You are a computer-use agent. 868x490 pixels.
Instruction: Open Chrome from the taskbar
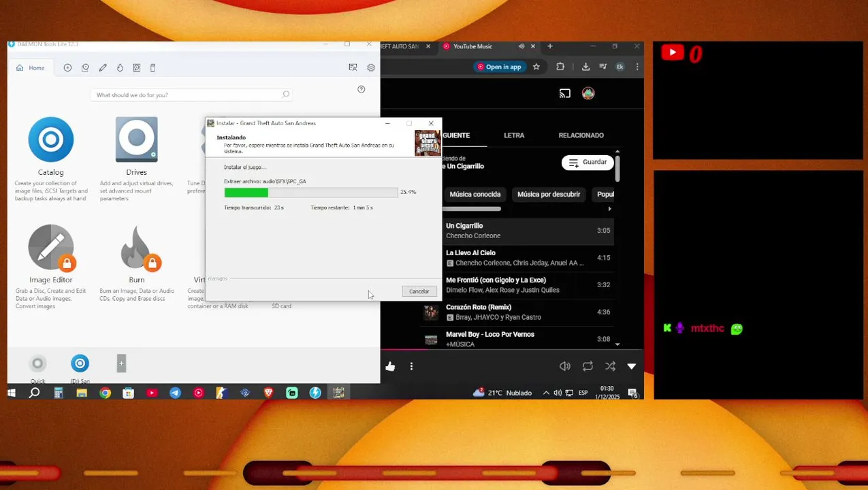(105, 393)
